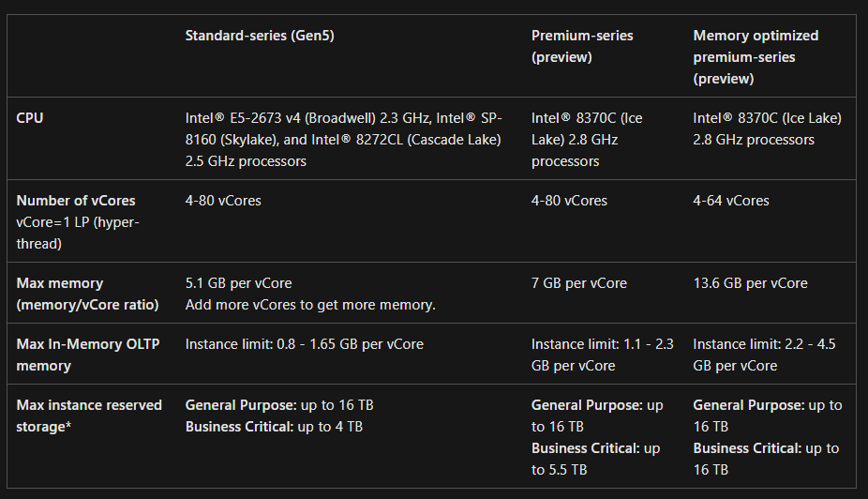Click Add more vCores to get more memory
Screen dimensions: 868x499
click(310, 305)
